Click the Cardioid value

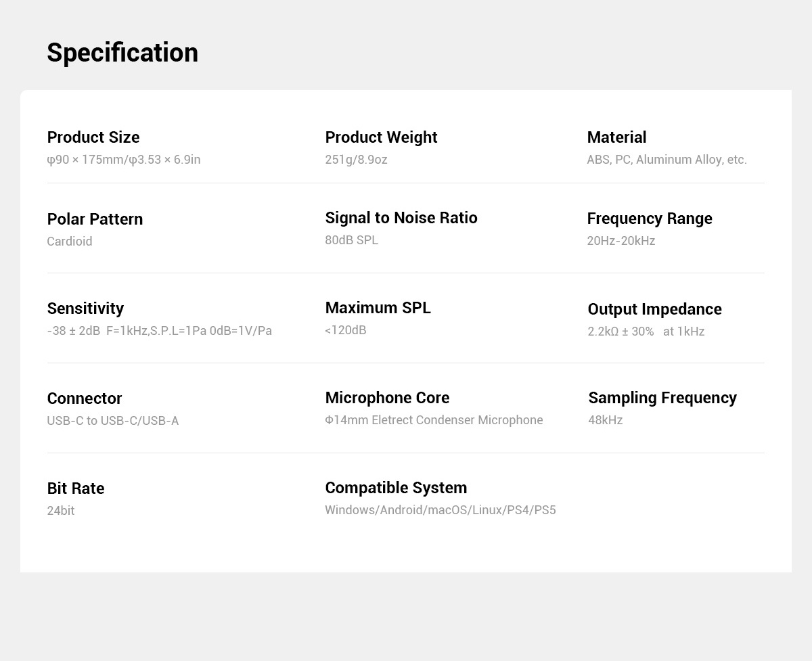(x=70, y=242)
